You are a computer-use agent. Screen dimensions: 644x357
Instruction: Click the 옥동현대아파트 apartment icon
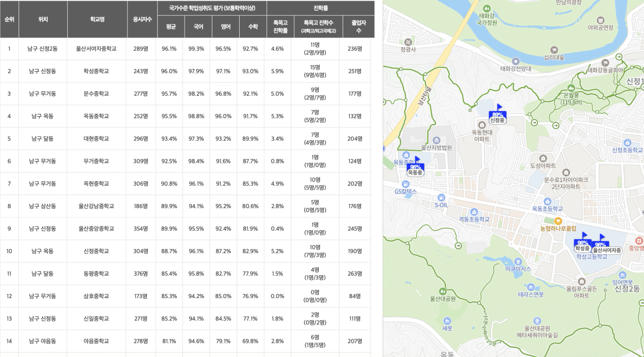[482, 125]
